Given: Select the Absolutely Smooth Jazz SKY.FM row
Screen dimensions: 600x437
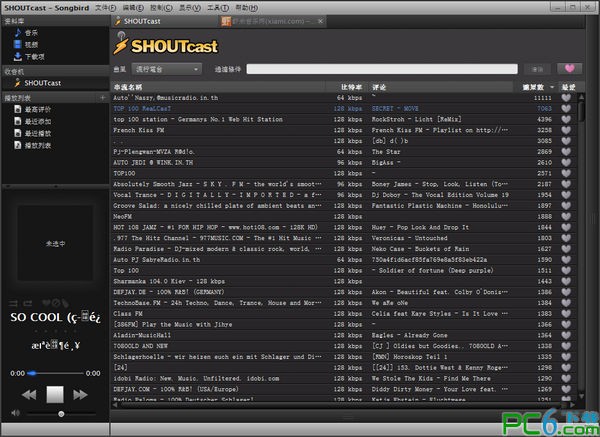Looking at the screenshot, I should [344, 184].
